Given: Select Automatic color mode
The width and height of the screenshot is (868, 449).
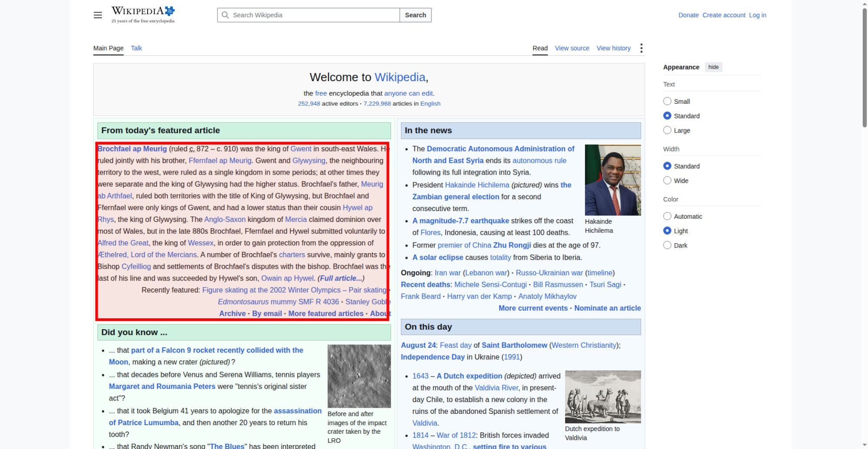Looking at the screenshot, I should 667,216.
